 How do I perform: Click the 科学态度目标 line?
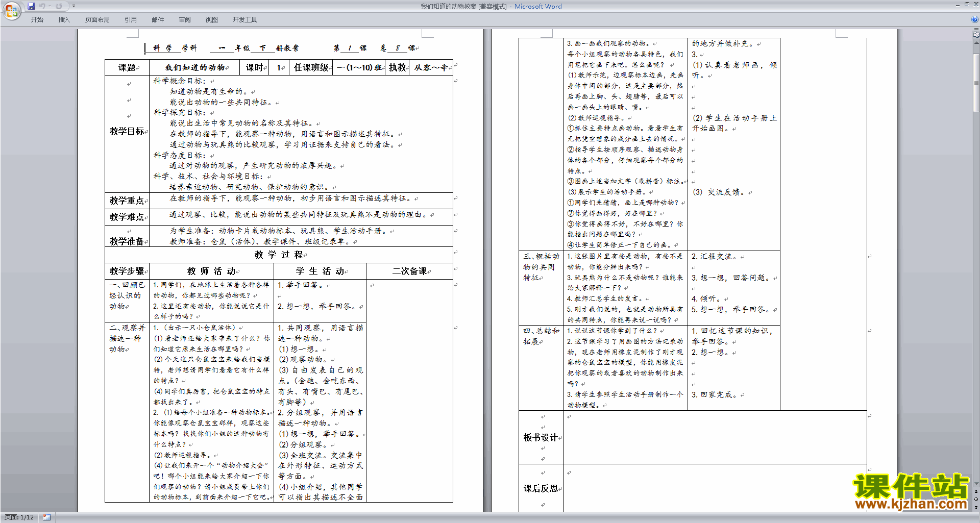point(179,155)
